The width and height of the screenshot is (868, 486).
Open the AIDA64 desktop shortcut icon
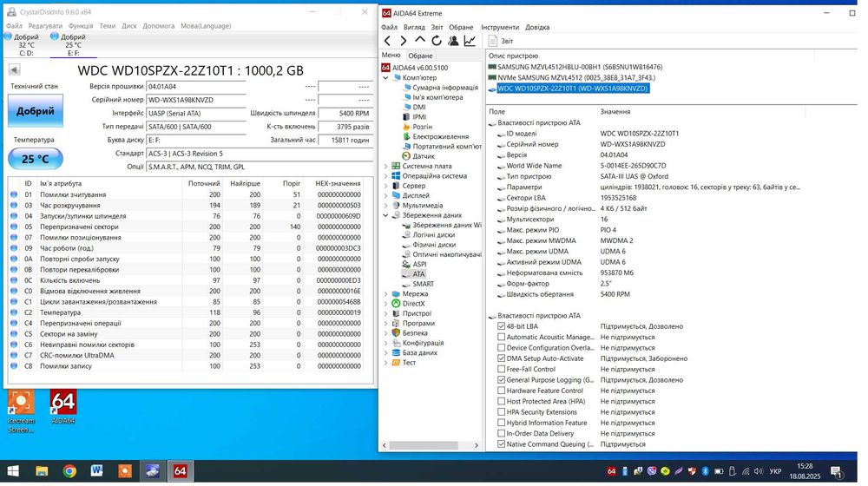pyautogui.click(x=63, y=407)
